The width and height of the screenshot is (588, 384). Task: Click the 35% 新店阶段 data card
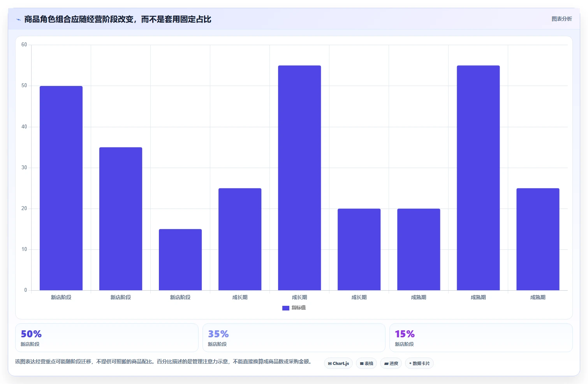coord(294,338)
